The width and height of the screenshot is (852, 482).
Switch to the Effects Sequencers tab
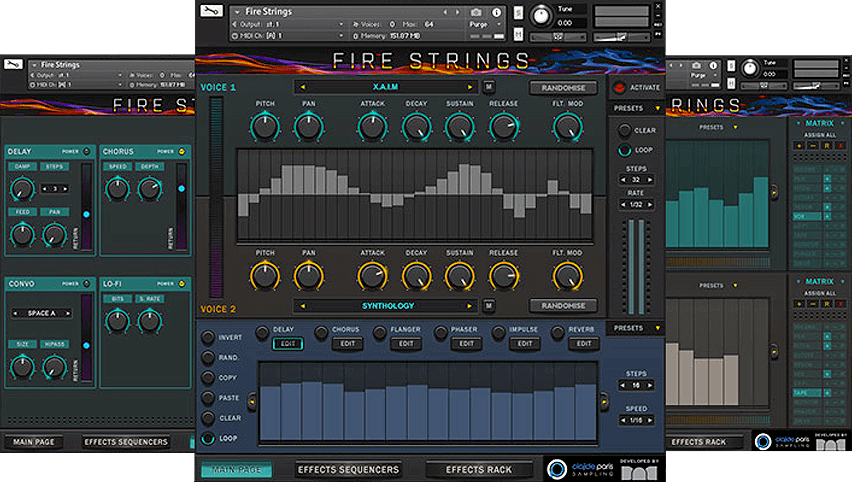[347, 469]
